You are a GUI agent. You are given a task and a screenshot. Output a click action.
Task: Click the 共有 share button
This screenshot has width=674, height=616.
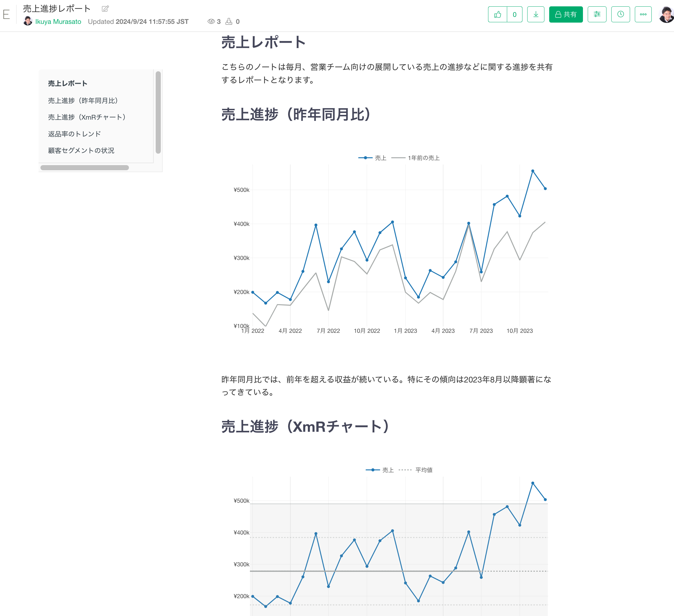(566, 14)
